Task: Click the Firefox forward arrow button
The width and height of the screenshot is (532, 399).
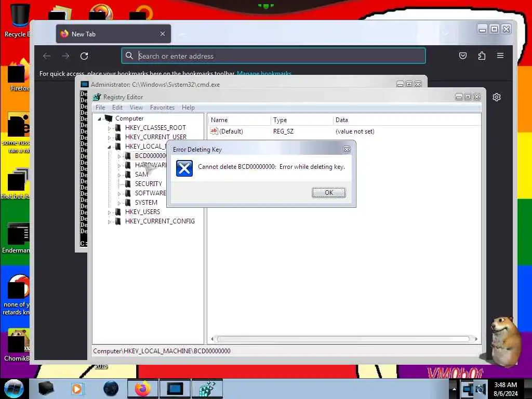Action: [65, 56]
